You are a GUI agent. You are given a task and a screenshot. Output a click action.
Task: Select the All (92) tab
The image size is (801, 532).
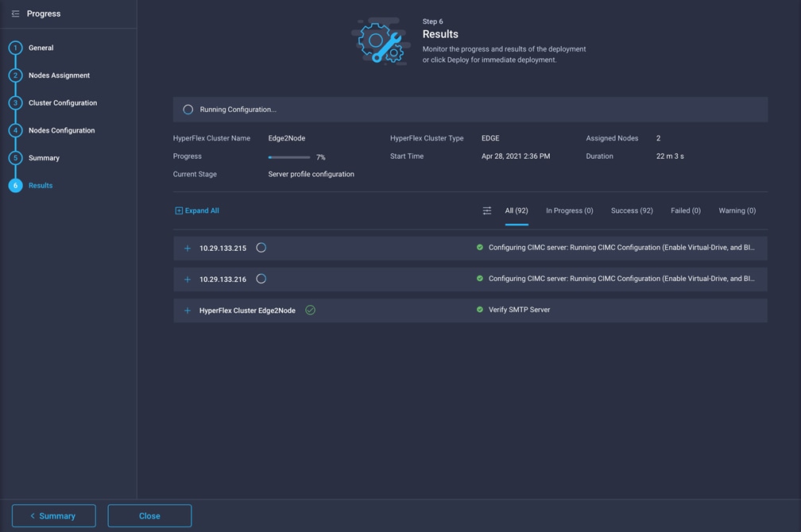pyautogui.click(x=517, y=211)
